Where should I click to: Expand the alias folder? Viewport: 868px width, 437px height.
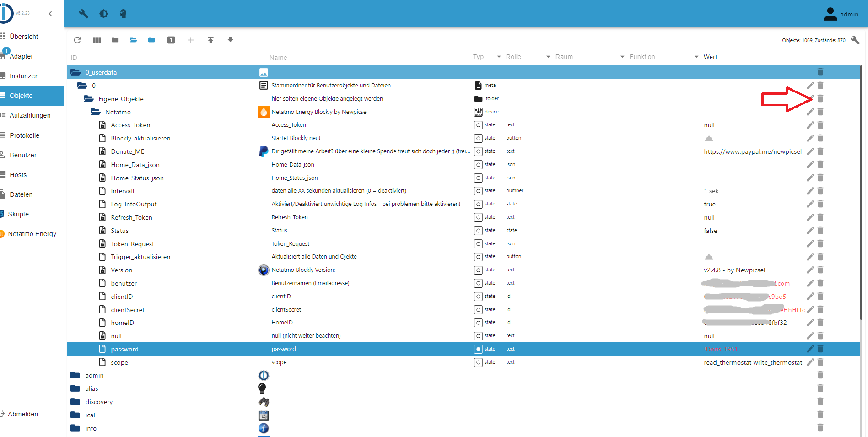(75, 388)
